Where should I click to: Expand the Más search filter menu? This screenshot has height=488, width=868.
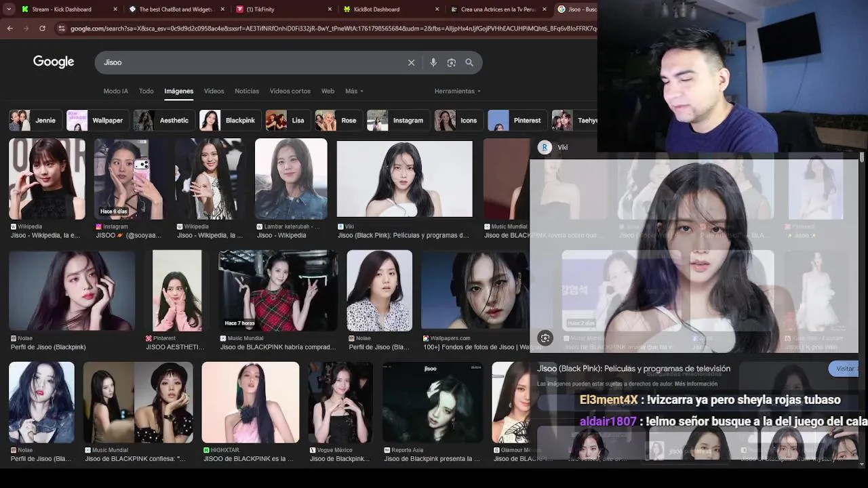tap(354, 91)
